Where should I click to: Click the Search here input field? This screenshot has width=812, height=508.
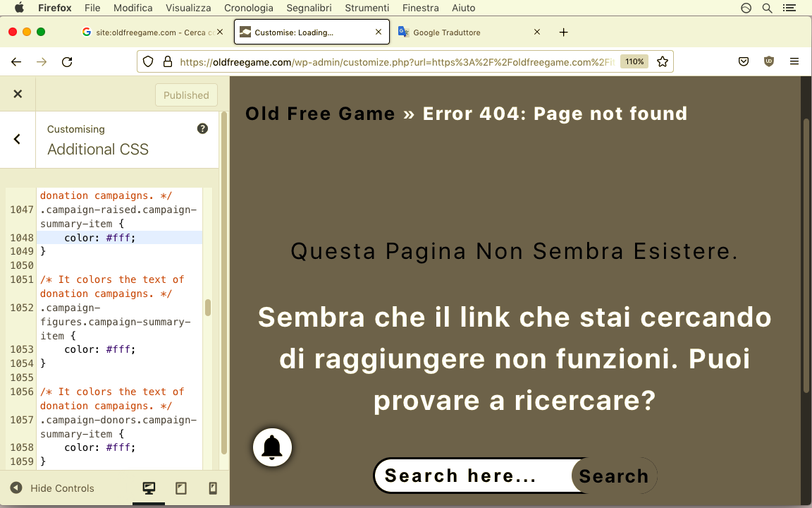(x=474, y=476)
